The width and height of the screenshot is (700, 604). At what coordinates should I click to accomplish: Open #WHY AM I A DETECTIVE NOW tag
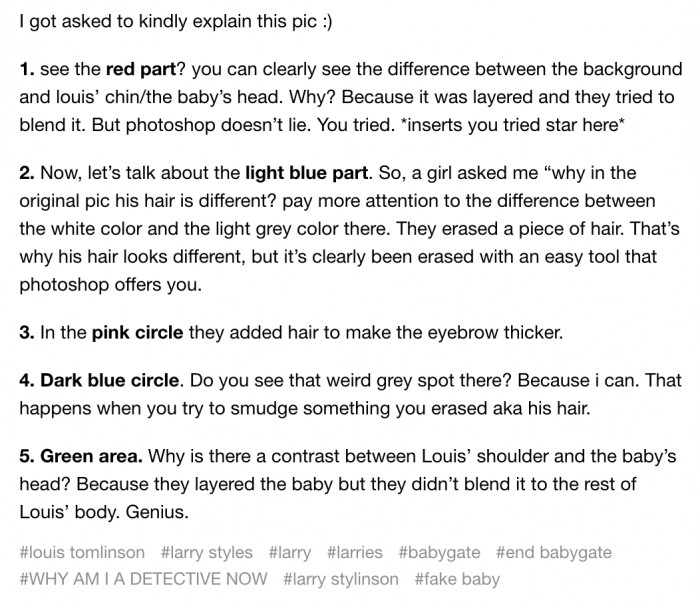click(144, 578)
